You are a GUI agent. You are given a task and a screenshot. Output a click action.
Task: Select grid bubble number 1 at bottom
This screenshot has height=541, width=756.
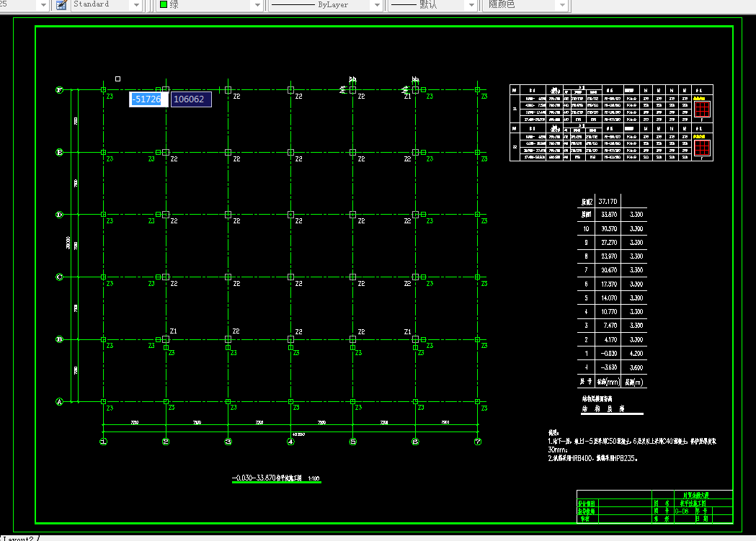coord(103,442)
